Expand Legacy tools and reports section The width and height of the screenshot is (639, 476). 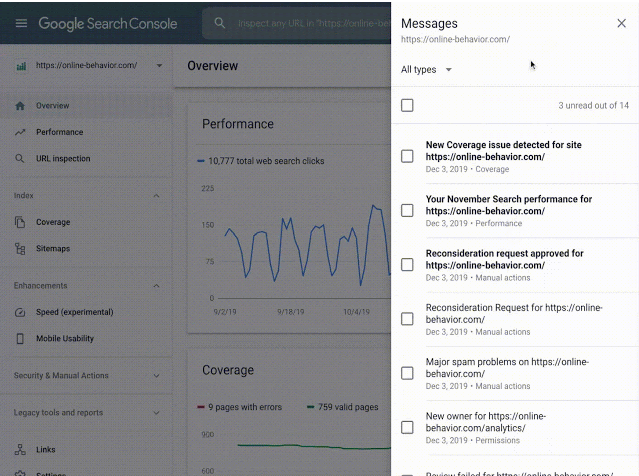[156, 413]
